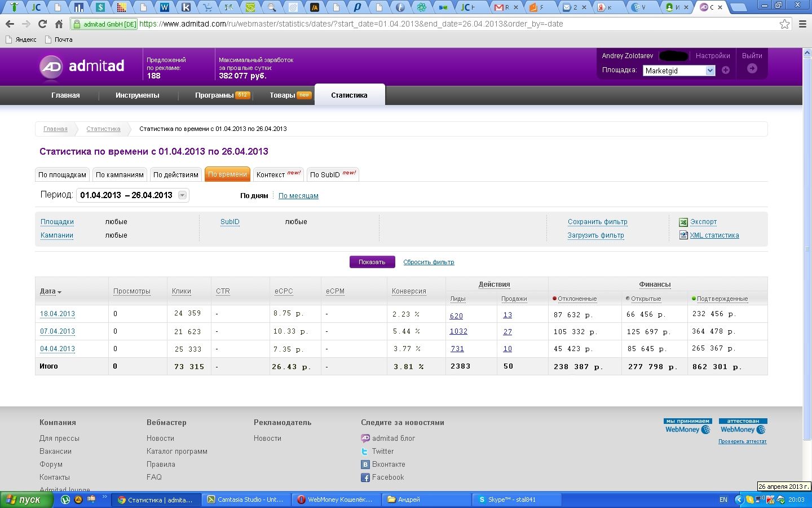Image resolution: width=812 pixels, height=508 pixels.
Task: Switch to Camtasia Studio taskbar window
Action: (x=248, y=500)
